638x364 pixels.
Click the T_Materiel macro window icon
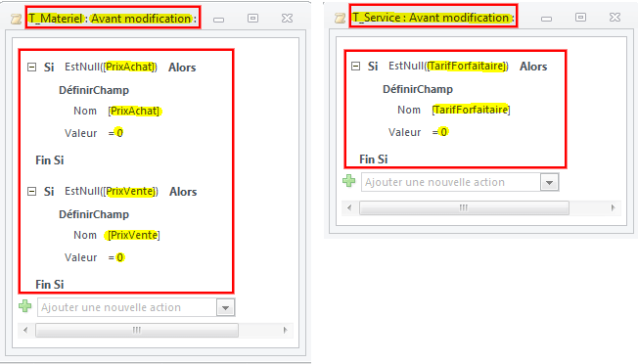16,19
